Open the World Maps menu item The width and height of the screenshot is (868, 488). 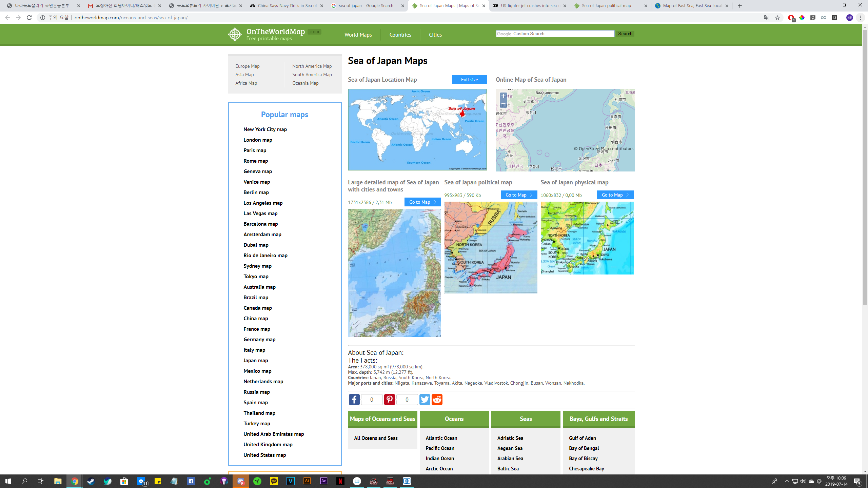click(358, 35)
